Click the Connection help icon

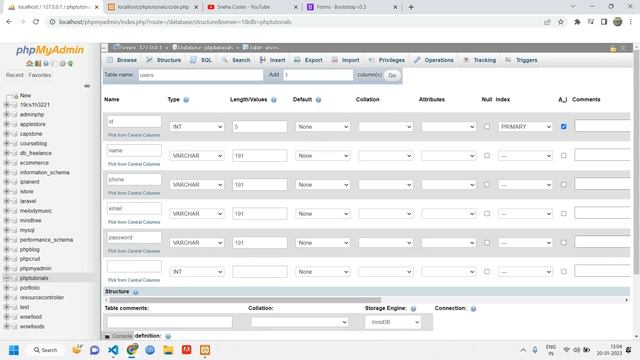click(x=473, y=309)
